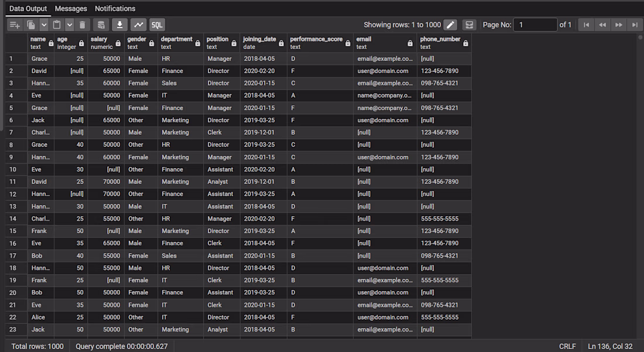Switch to the Messages tab
This screenshot has height=352, width=644.
(x=71, y=9)
